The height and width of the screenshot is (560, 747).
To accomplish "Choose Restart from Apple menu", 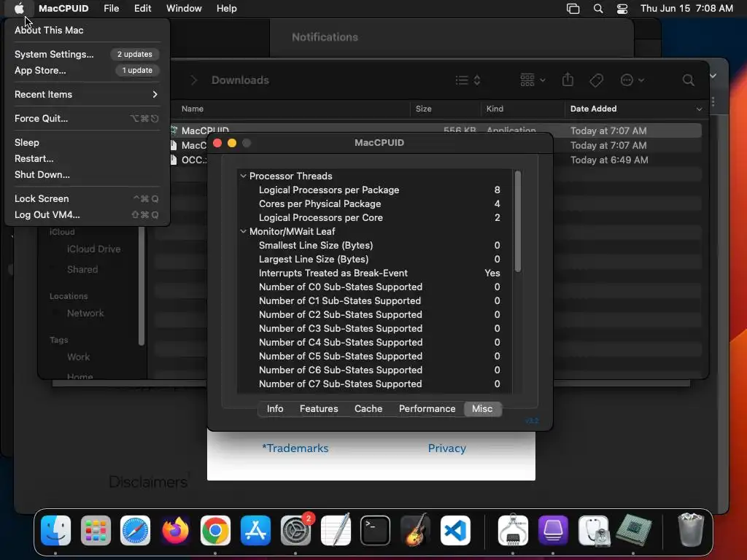I will pyautogui.click(x=87, y=158).
